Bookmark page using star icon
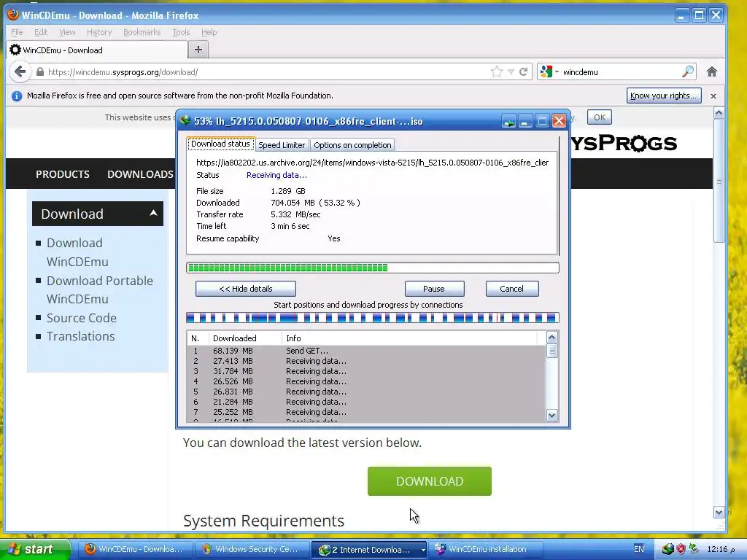 [496, 72]
